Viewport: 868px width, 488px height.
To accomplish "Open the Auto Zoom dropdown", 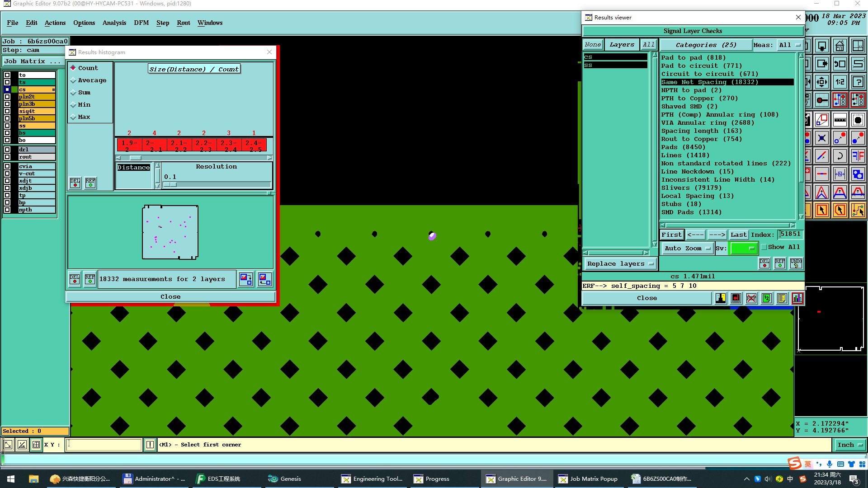I will tap(687, 248).
